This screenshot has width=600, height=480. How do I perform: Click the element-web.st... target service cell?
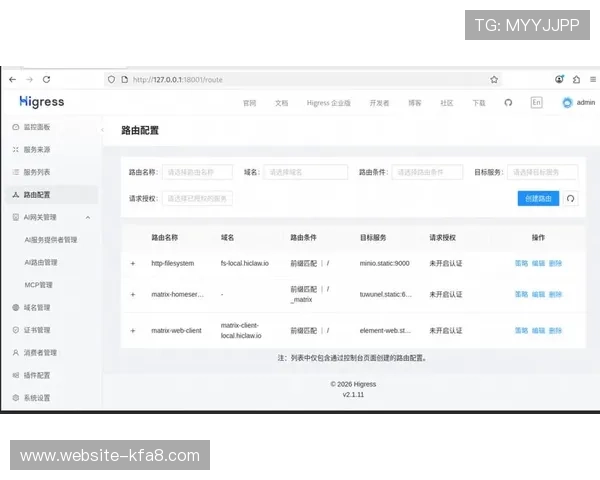[385, 331]
